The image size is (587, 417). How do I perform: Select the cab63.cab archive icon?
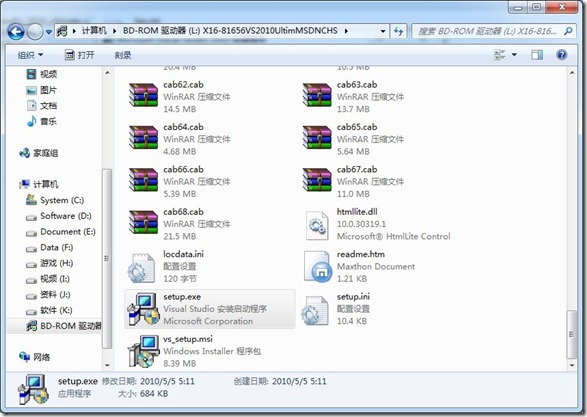317,95
